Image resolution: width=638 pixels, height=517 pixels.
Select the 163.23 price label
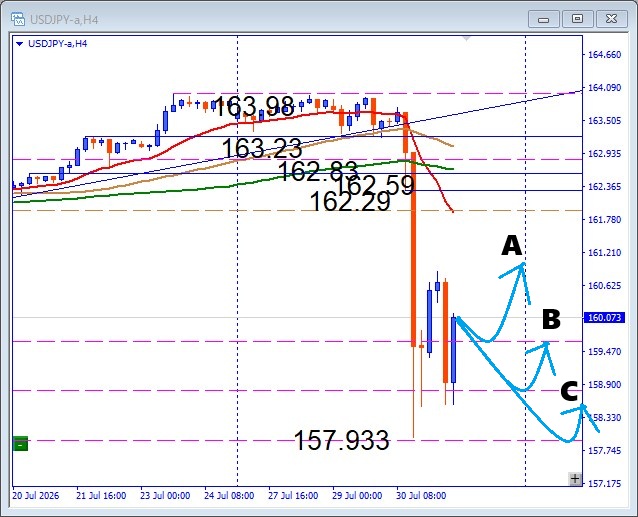coord(262,148)
